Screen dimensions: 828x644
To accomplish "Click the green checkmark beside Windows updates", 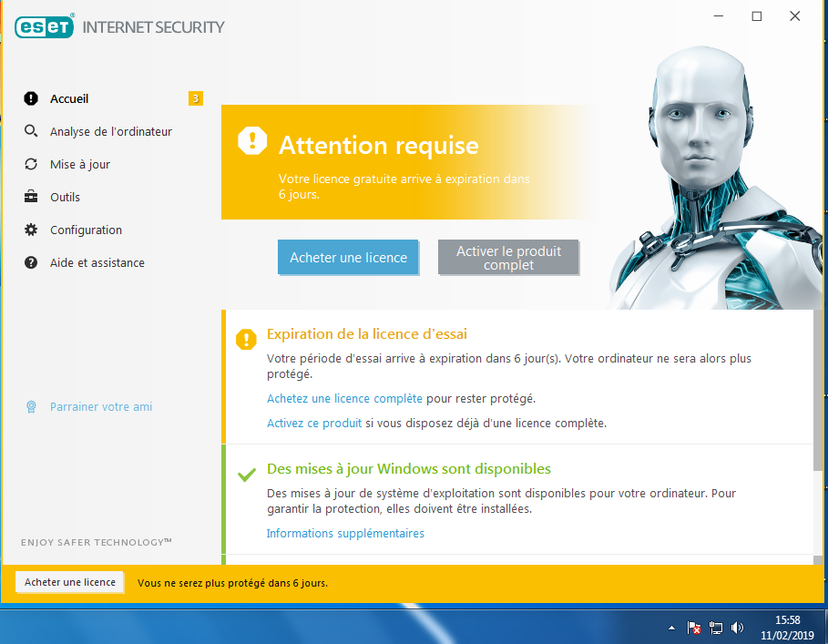I will (x=247, y=475).
